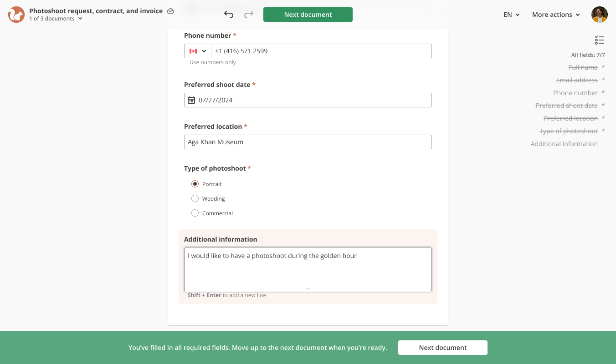Select the Commercial radio option
Viewport: 616px width, 364px height.
[x=195, y=213]
